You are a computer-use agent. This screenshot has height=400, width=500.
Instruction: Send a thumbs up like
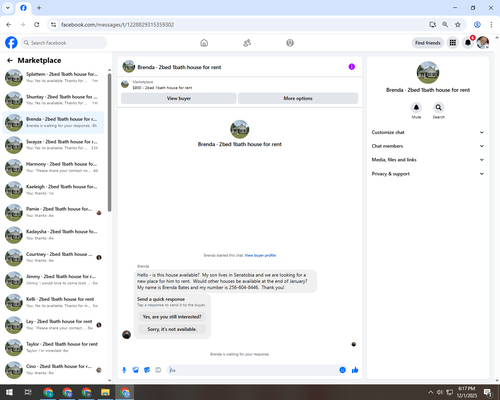(355, 370)
